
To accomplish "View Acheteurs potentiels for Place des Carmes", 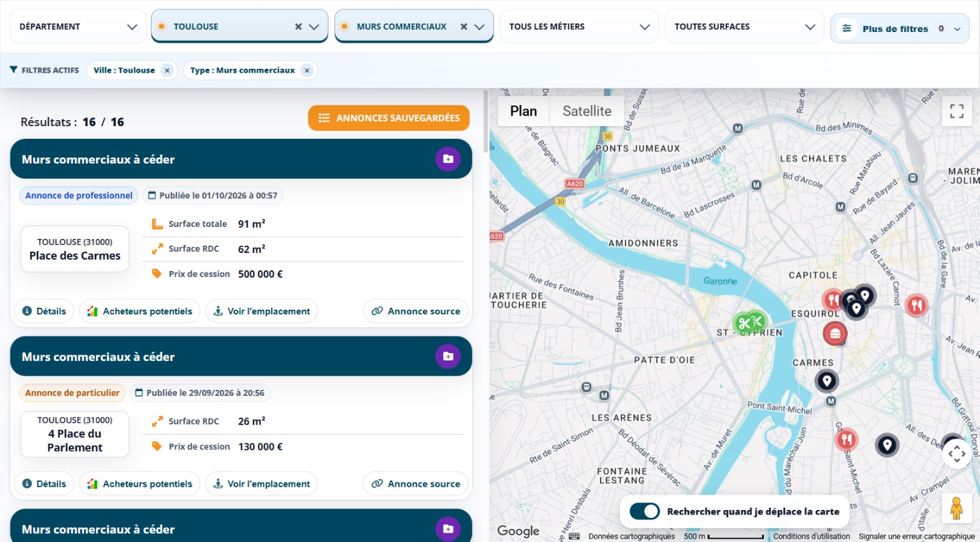I will (140, 311).
